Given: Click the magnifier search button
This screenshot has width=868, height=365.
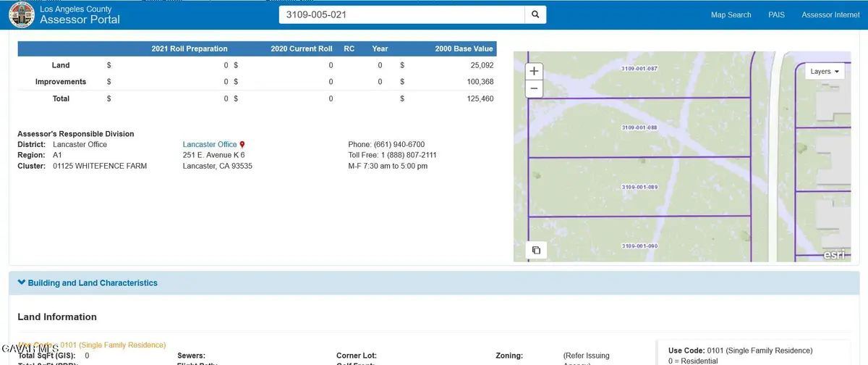Looking at the screenshot, I should [x=535, y=14].
